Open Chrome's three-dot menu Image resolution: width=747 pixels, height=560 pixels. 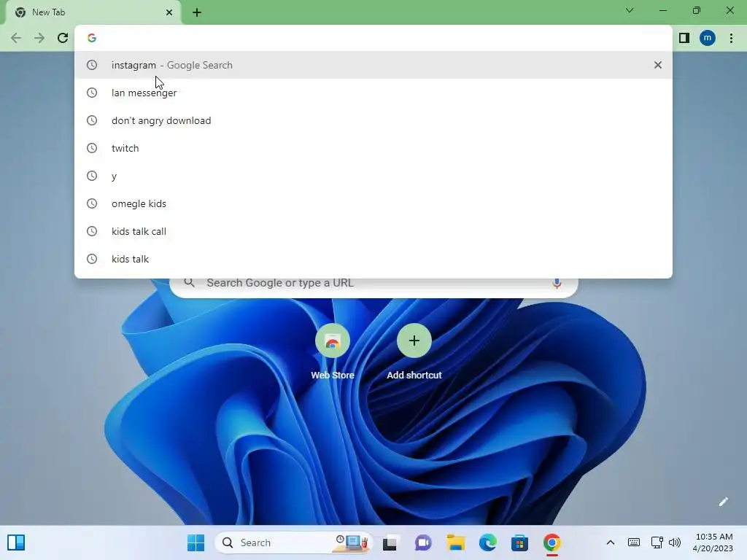point(731,38)
